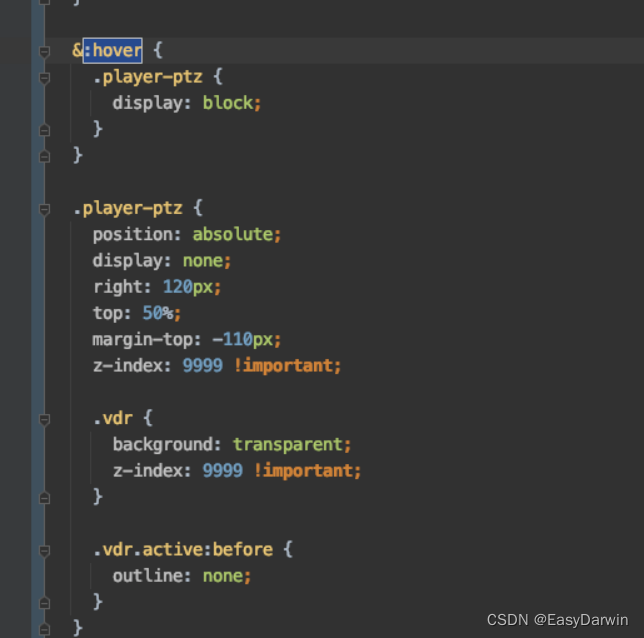Collapse the .vdr rule fold marker
This screenshot has height=638, width=644.
(44, 419)
